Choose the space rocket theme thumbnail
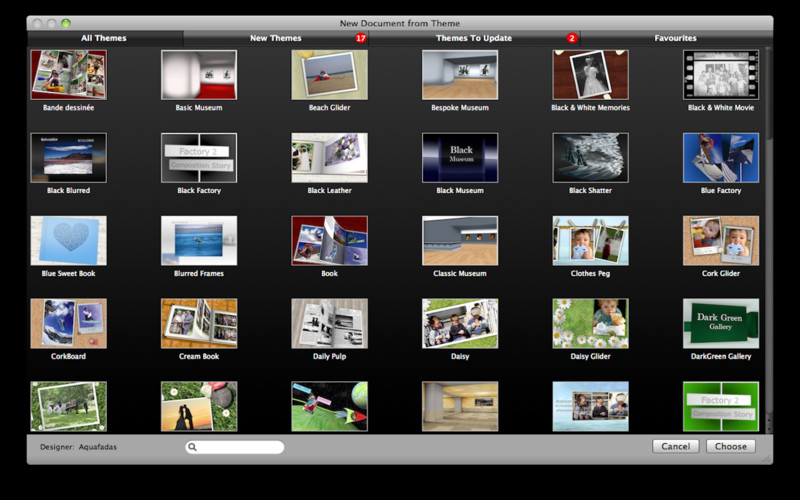800x500 pixels. tap(330, 406)
